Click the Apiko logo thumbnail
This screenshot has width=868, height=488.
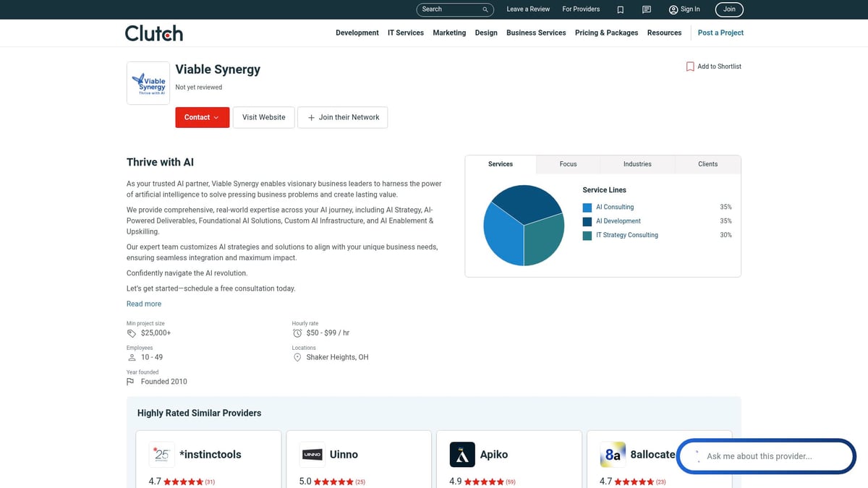(x=462, y=455)
